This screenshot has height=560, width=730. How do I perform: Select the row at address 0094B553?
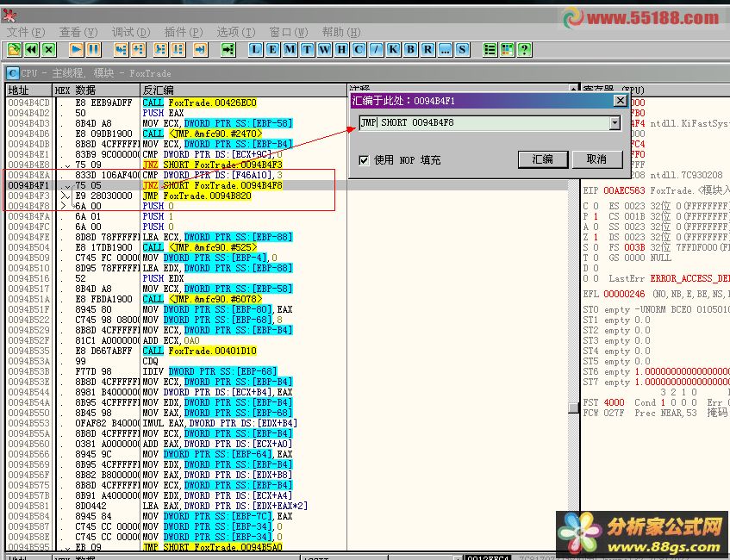tap(287, 423)
